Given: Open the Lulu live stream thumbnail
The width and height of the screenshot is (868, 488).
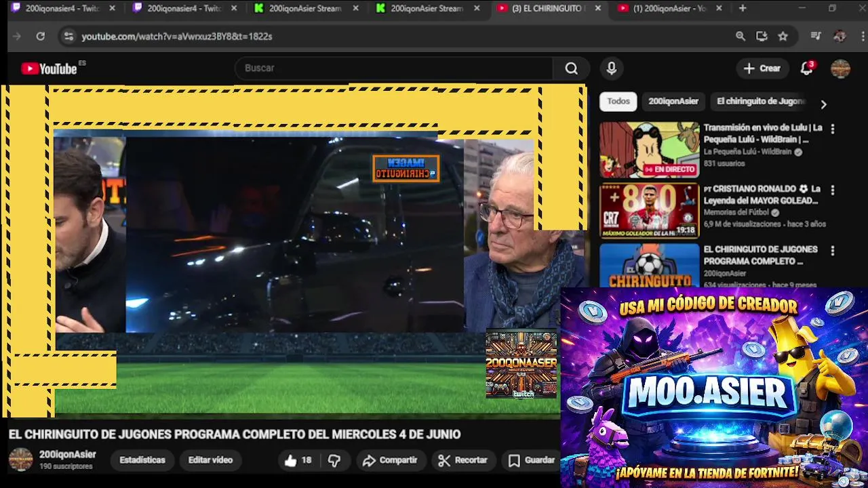Looking at the screenshot, I should coord(649,150).
